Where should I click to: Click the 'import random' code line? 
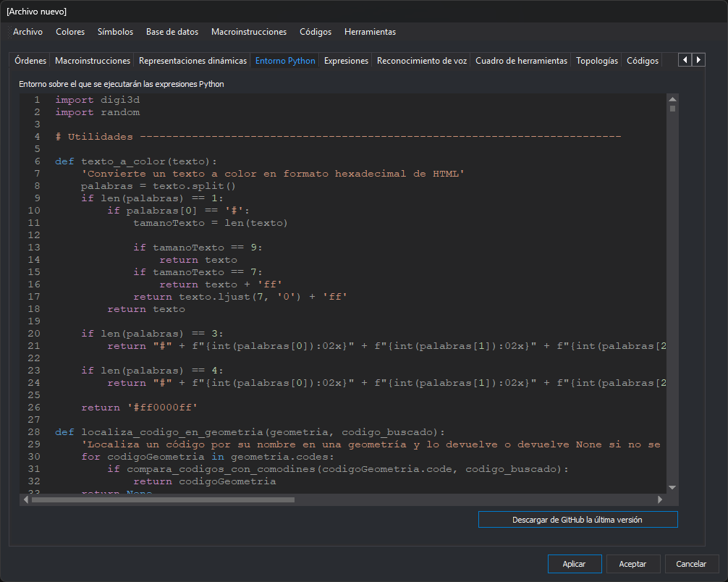(98, 112)
